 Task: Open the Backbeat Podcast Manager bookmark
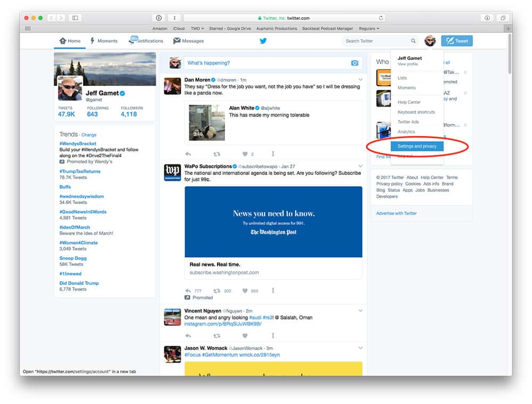327,29
